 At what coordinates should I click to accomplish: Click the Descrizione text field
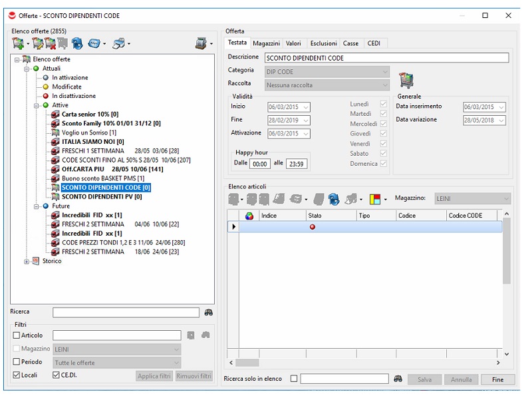pos(386,58)
